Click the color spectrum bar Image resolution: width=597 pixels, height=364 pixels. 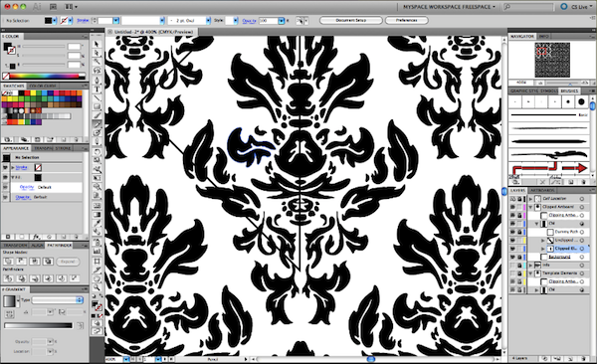coord(44,77)
